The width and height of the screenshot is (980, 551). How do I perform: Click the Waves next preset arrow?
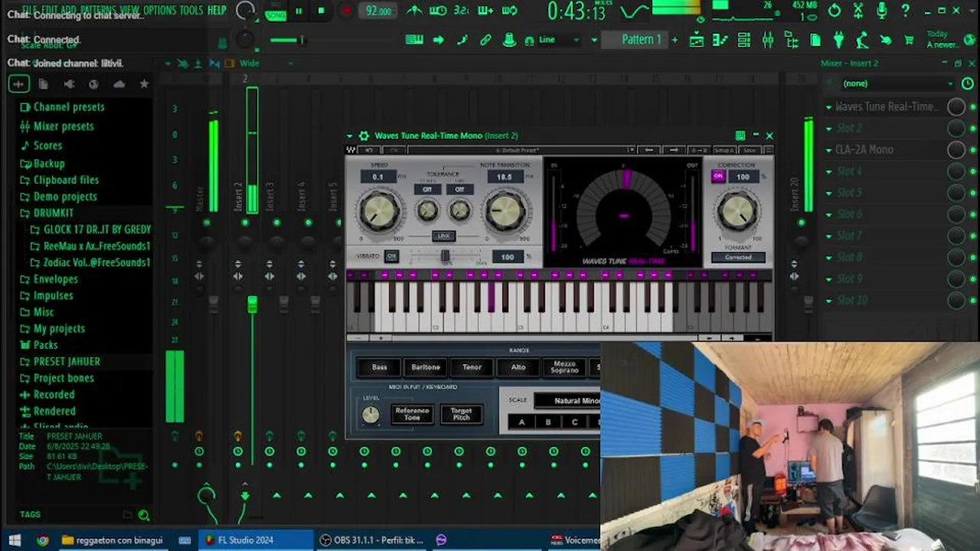tap(673, 150)
